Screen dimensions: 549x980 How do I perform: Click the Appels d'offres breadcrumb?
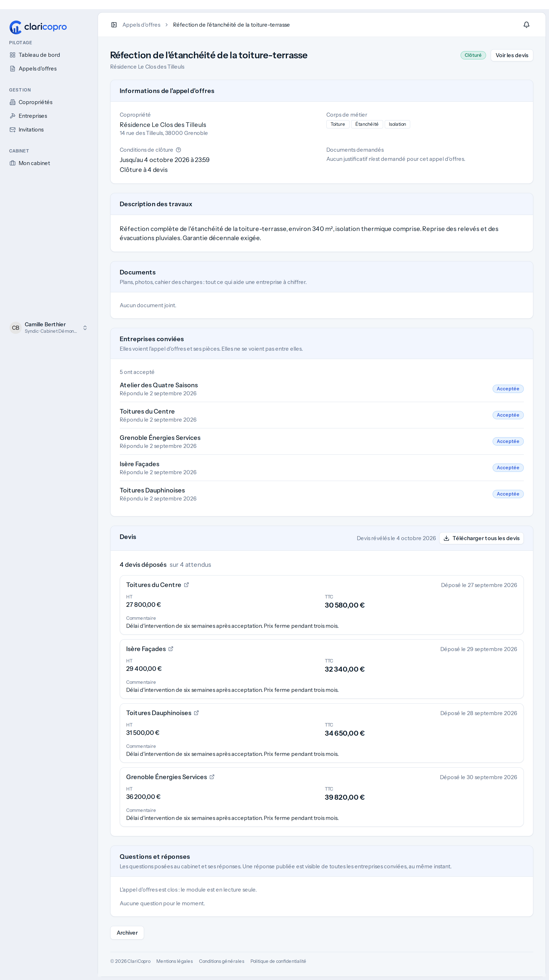tap(141, 25)
